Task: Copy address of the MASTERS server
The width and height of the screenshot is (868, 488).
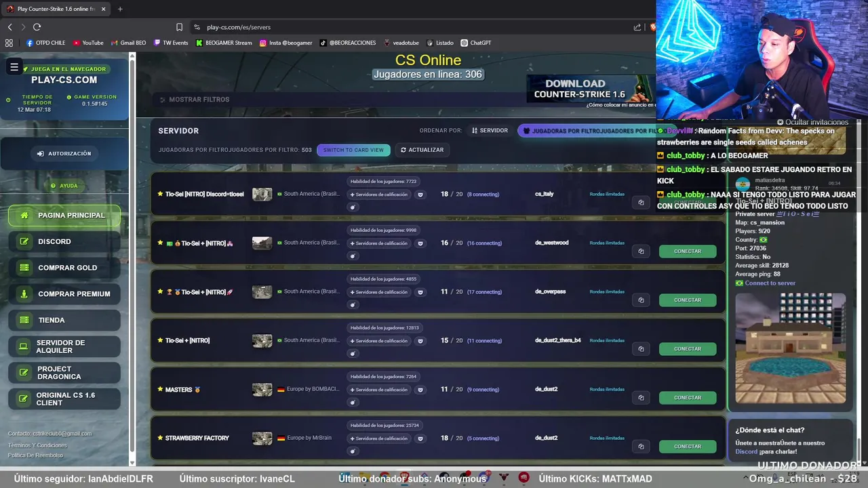Action: coord(641,397)
